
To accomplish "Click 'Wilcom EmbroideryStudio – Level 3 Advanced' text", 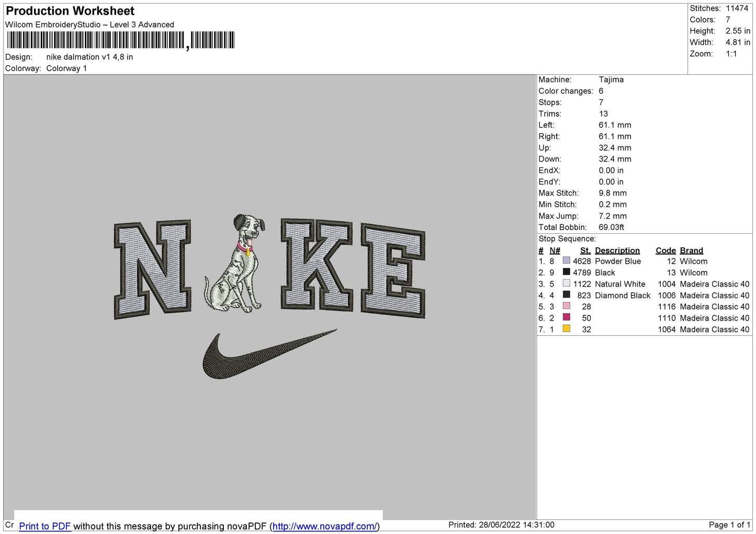I will 89,25.
